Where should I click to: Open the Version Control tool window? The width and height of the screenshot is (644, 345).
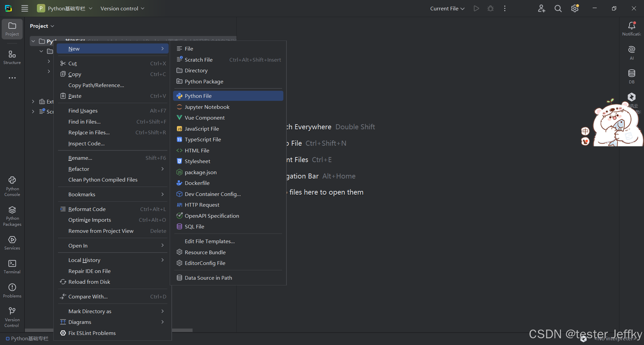[12, 317]
